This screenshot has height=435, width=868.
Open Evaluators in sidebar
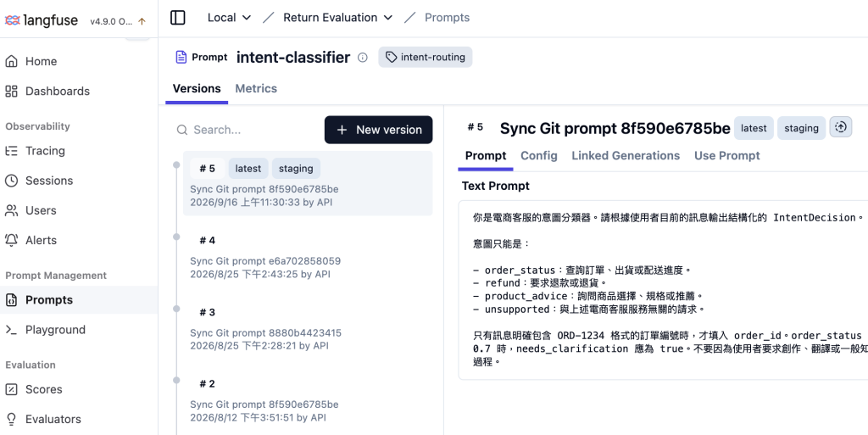(x=79, y=420)
